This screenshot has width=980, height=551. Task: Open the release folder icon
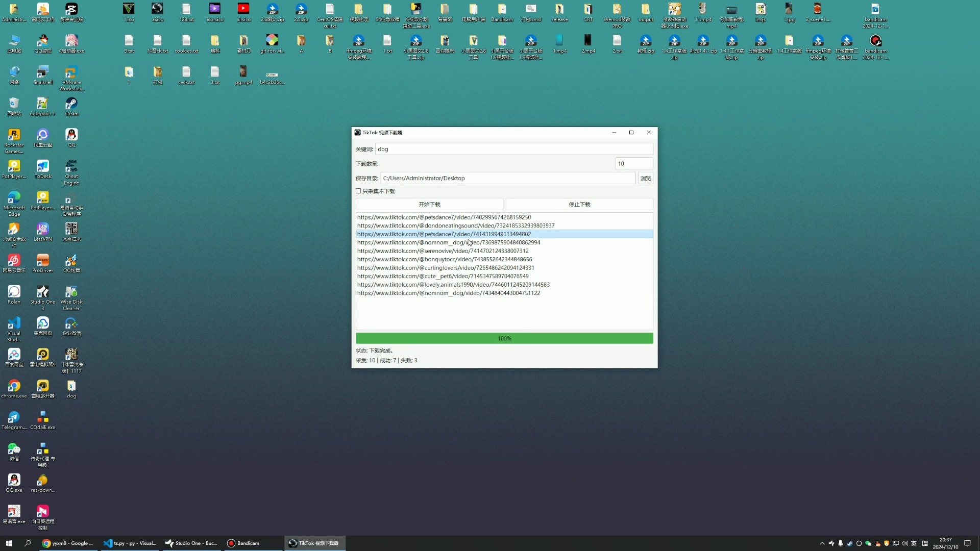click(x=559, y=12)
